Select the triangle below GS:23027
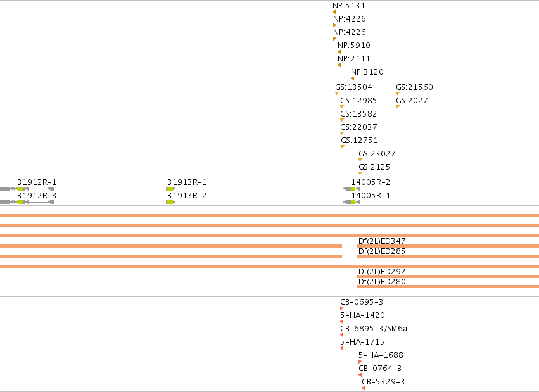 [360, 160]
